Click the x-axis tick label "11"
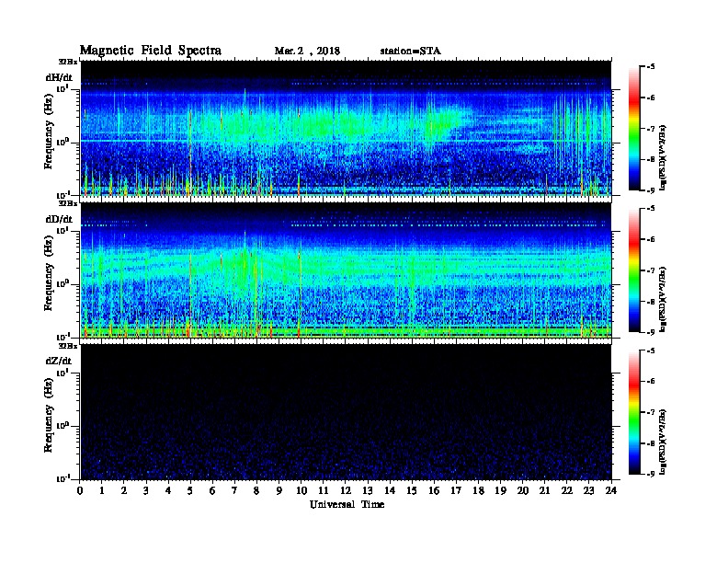728x563 pixels. coord(324,490)
